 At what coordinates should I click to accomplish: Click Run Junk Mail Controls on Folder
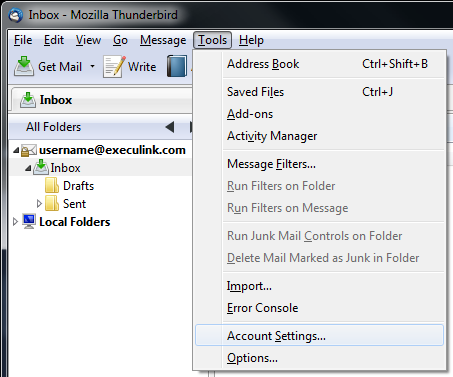point(319,236)
